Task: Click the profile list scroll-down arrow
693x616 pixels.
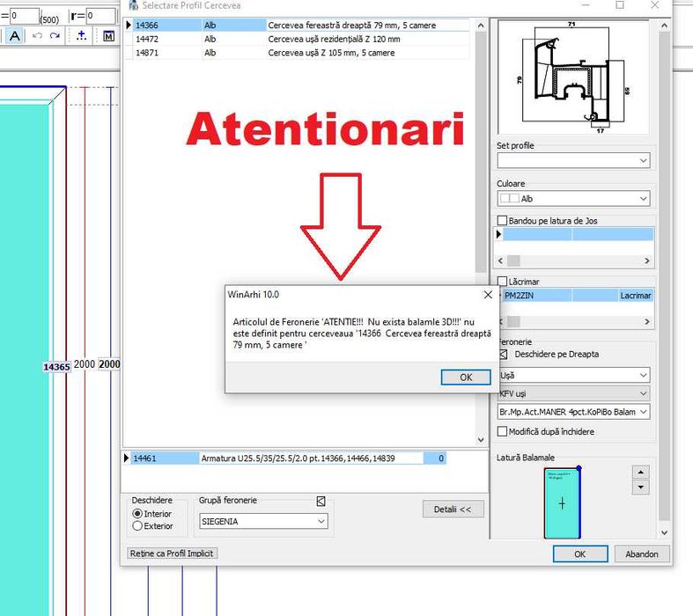Action: click(481, 440)
